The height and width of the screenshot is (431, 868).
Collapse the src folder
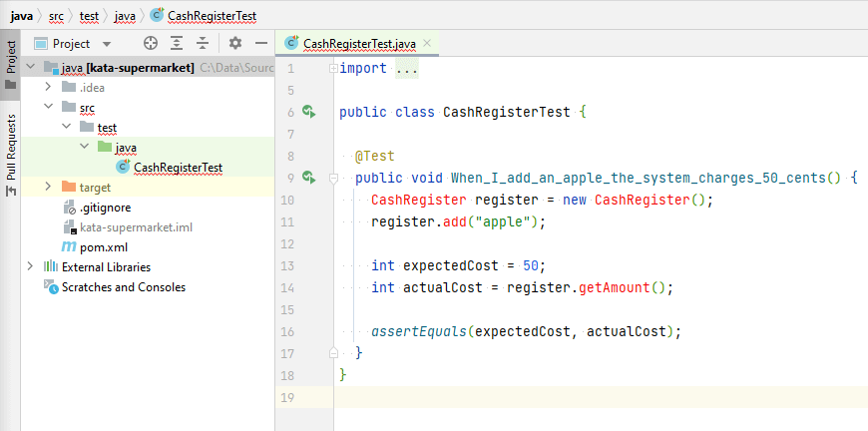47,107
